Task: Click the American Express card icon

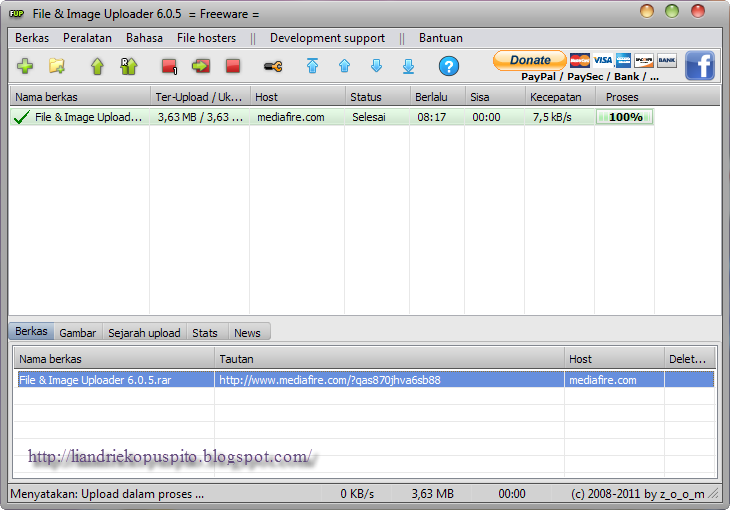Action: tap(623, 60)
